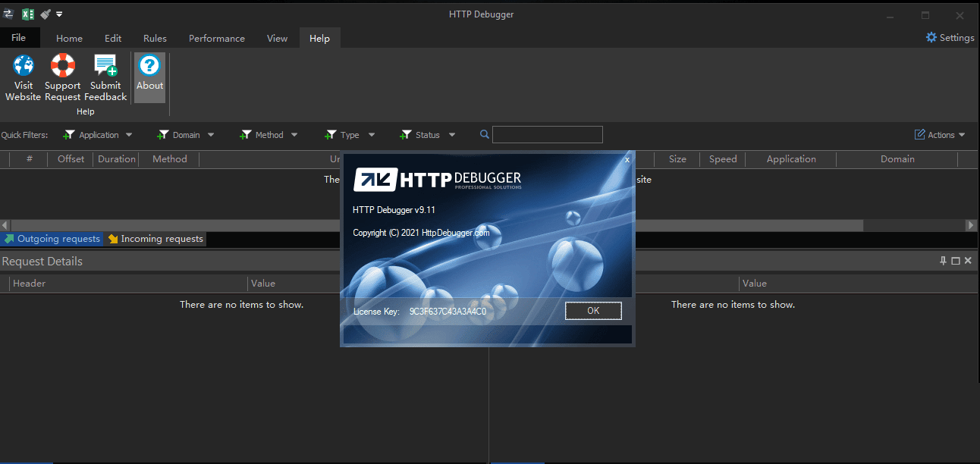Select the Help ribbon tab
Screen dimensions: 980x464
point(320,38)
